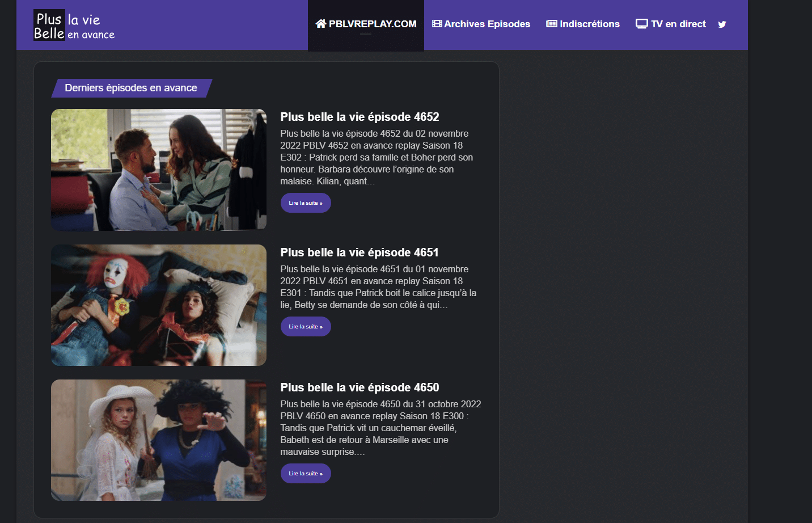Click title Plus belle la vie épisode 4650
The height and width of the screenshot is (523, 812).
click(x=360, y=387)
